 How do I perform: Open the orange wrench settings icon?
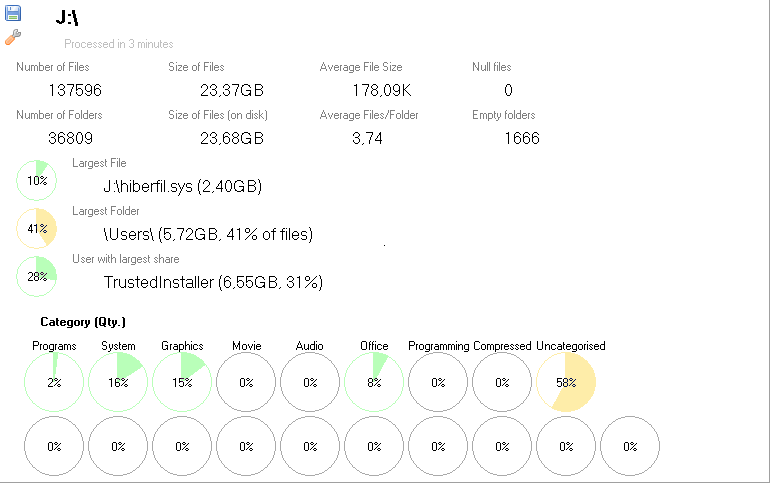pos(13,37)
